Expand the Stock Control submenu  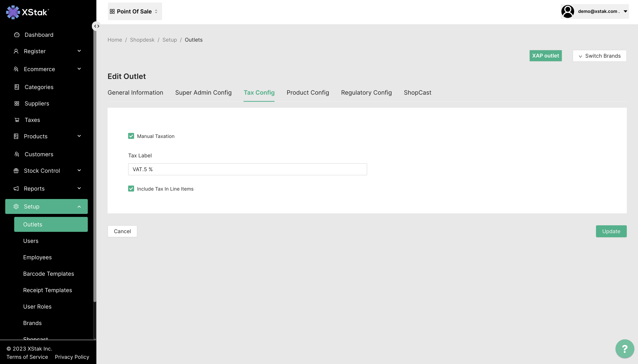click(79, 170)
